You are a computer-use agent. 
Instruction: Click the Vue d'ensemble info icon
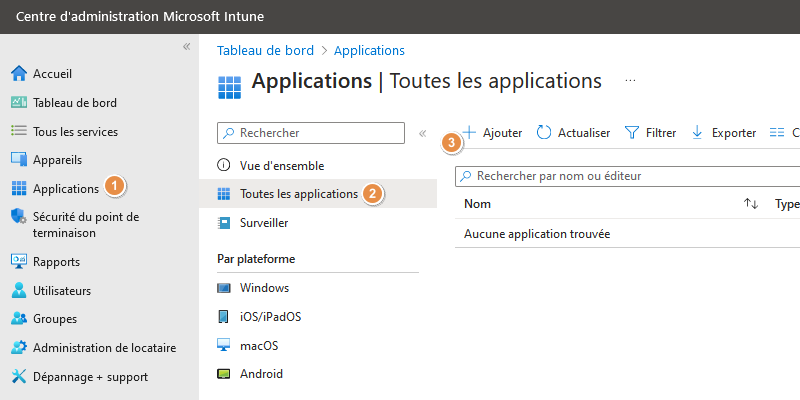pos(223,165)
